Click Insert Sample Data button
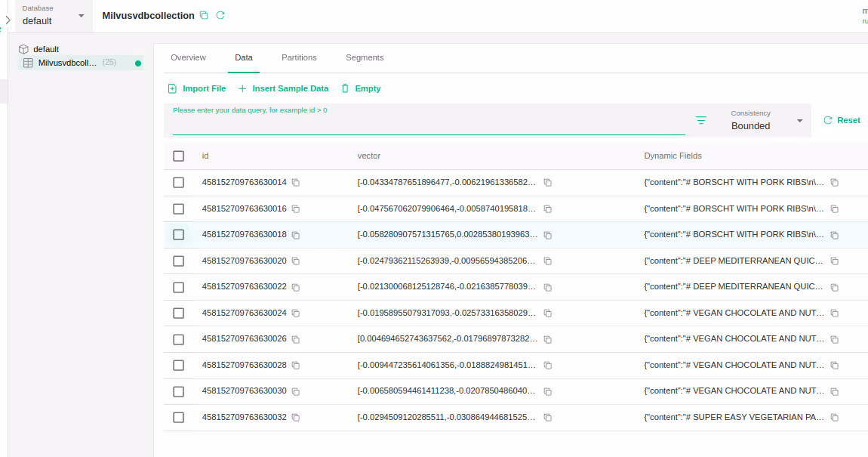 click(x=284, y=88)
